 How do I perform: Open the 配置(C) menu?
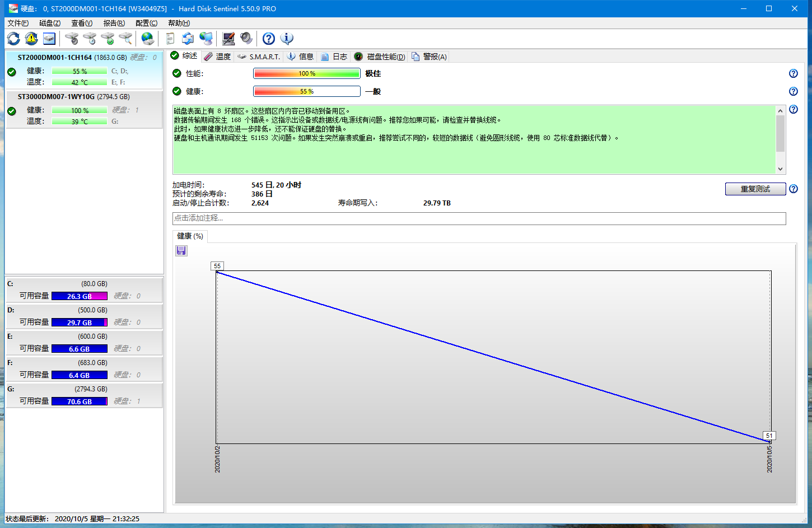point(146,23)
